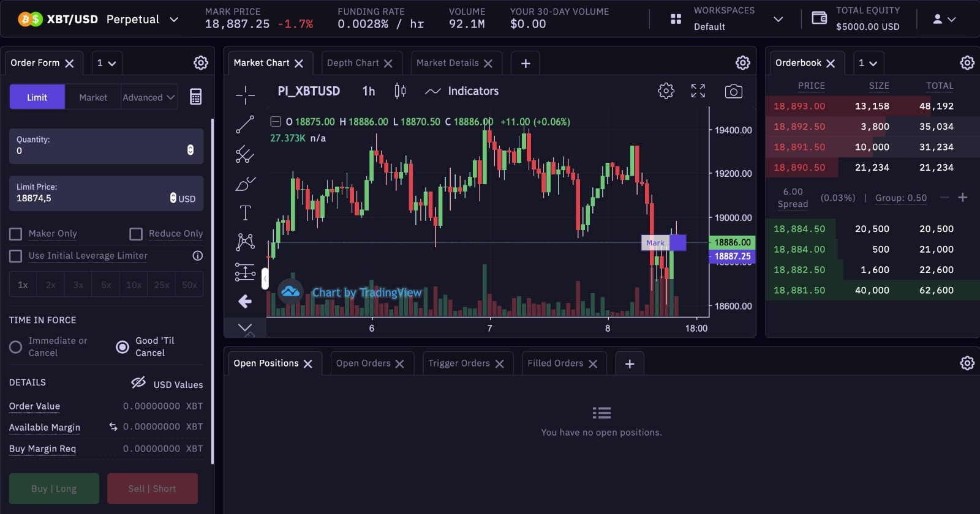Take a chart snapshot with camera icon
This screenshot has width=980, height=514.
click(x=733, y=91)
